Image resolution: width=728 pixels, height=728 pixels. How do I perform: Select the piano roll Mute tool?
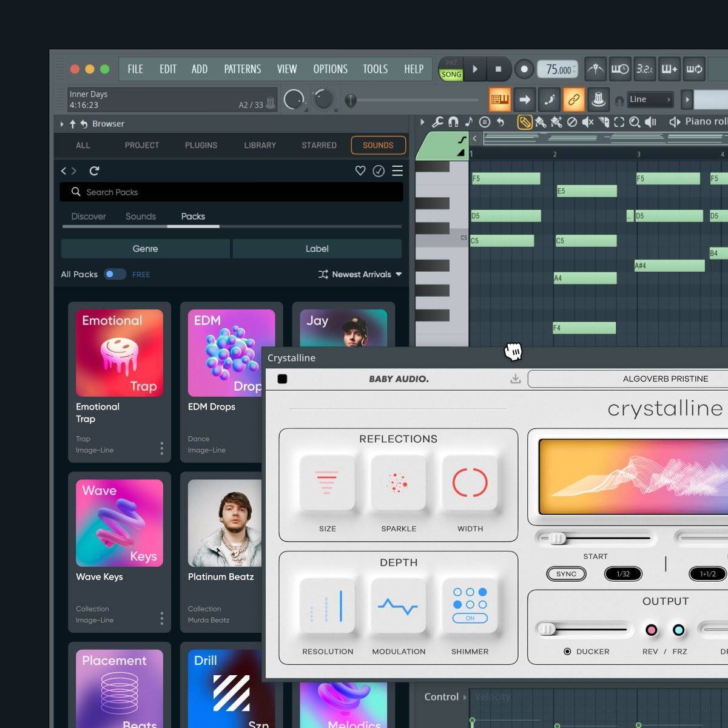[587, 122]
